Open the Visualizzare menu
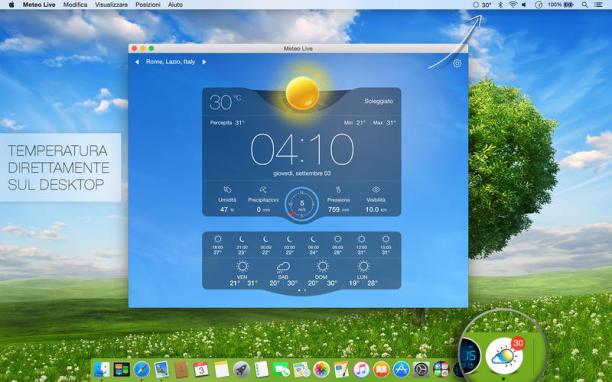 [x=111, y=5]
